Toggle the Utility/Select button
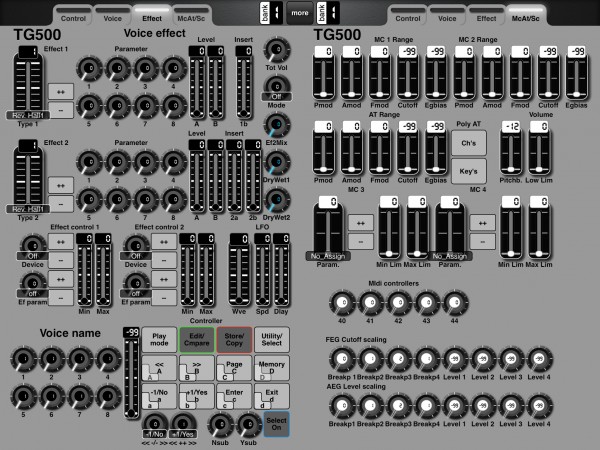 (x=272, y=339)
